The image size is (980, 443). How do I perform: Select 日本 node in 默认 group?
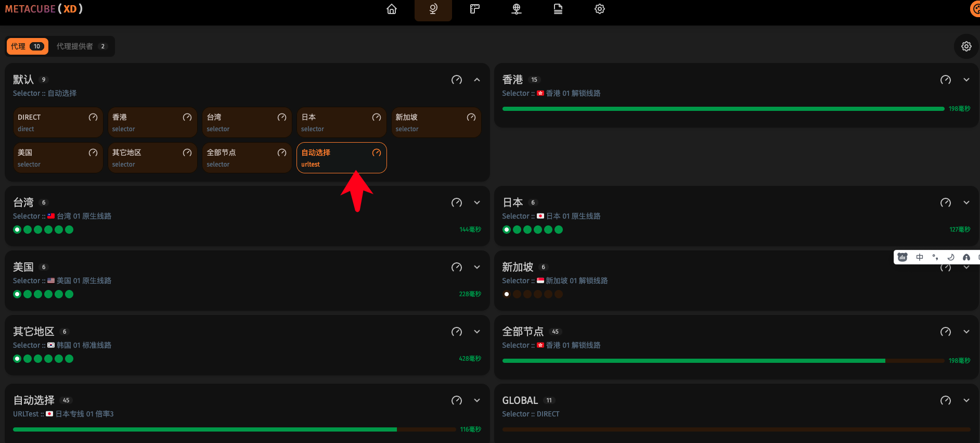(342, 122)
